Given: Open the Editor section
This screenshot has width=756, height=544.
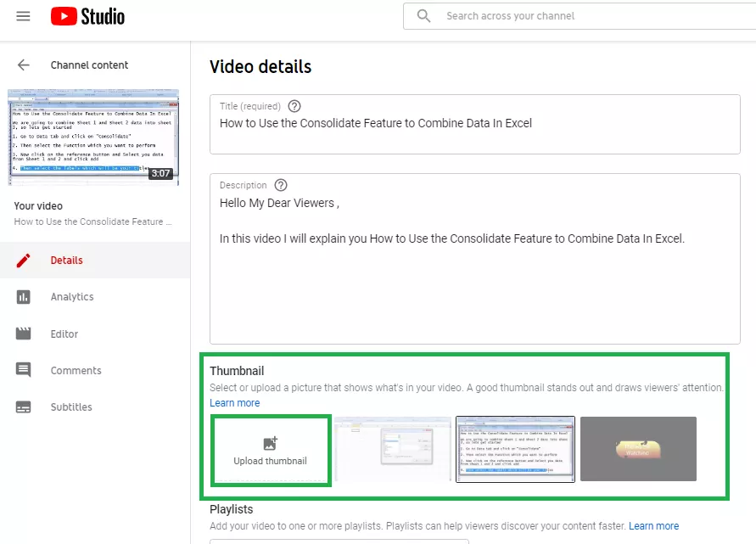Looking at the screenshot, I should pyautogui.click(x=95, y=334).
